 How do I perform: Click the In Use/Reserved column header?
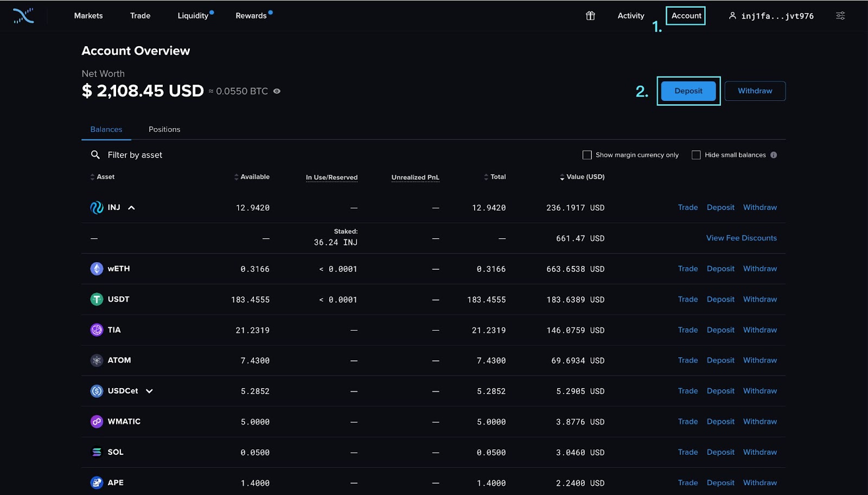click(331, 177)
